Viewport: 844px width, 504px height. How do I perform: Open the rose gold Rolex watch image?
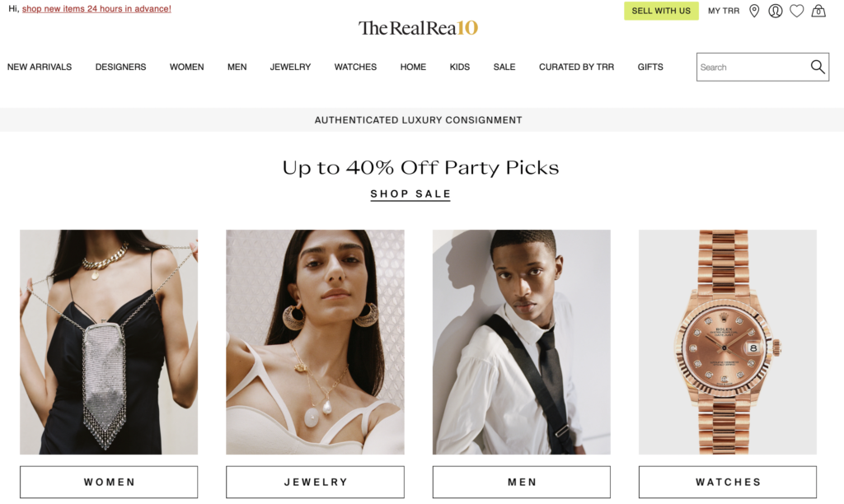(x=728, y=342)
